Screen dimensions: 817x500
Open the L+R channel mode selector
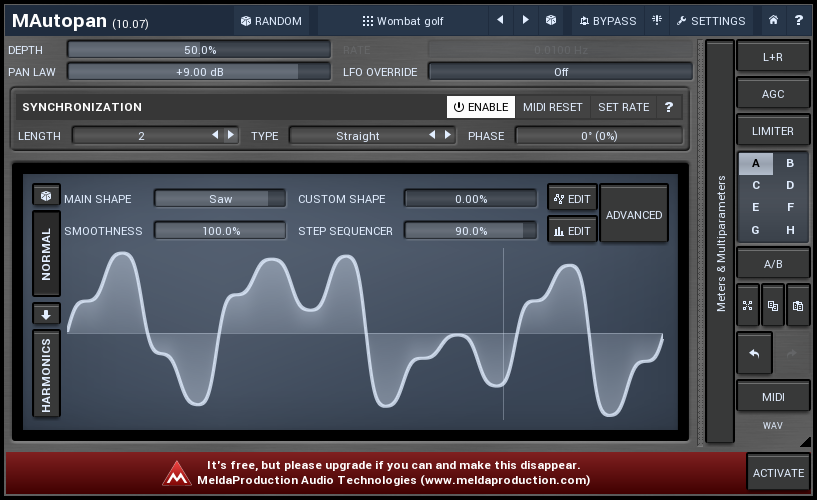(773, 57)
